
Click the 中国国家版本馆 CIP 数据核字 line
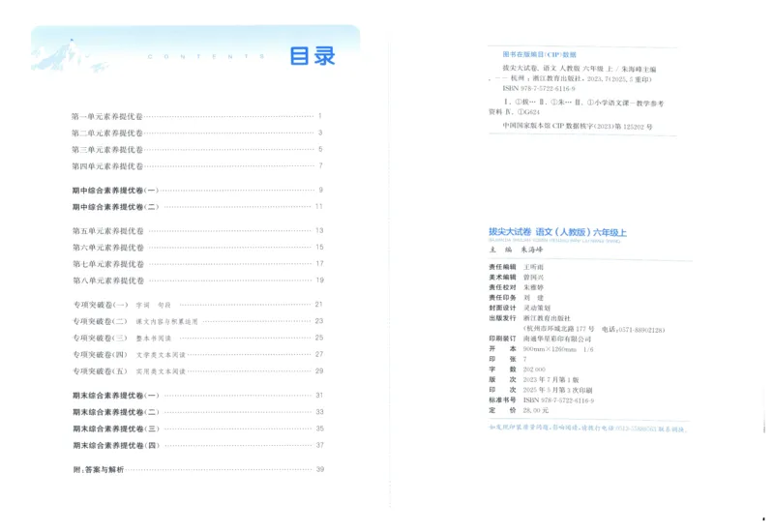(577, 127)
